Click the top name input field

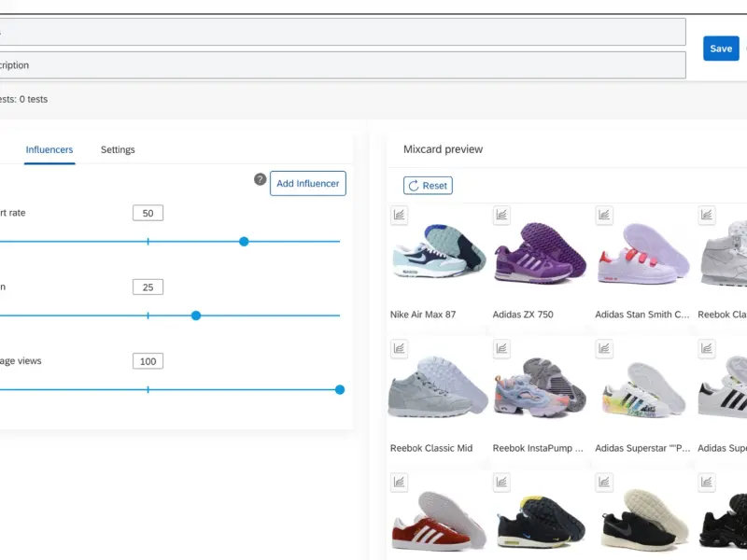(343, 32)
